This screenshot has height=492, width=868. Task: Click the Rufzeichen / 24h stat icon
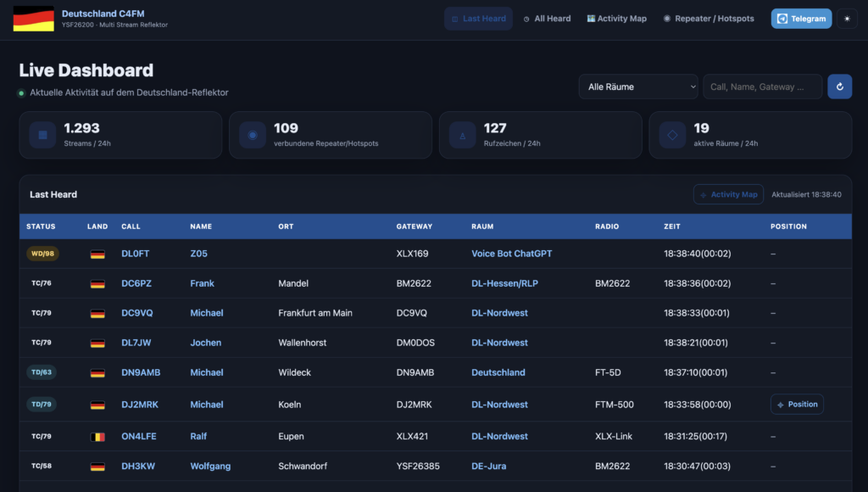[x=462, y=135]
